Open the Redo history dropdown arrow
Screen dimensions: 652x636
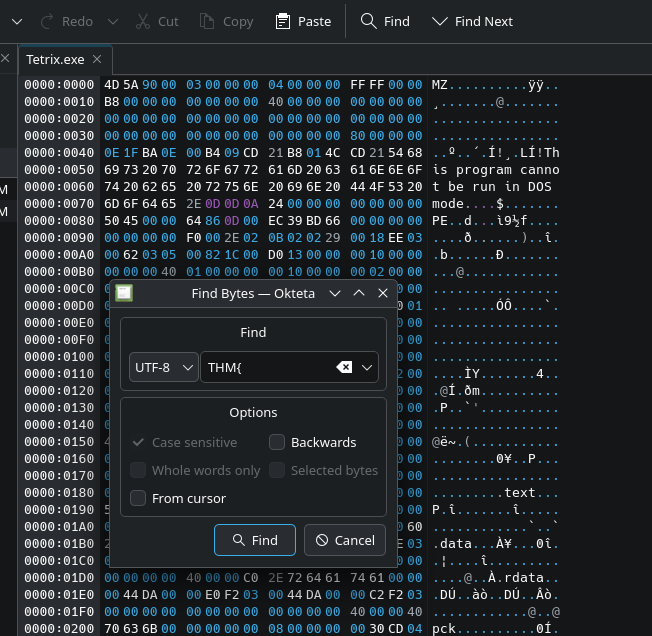coord(113,21)
